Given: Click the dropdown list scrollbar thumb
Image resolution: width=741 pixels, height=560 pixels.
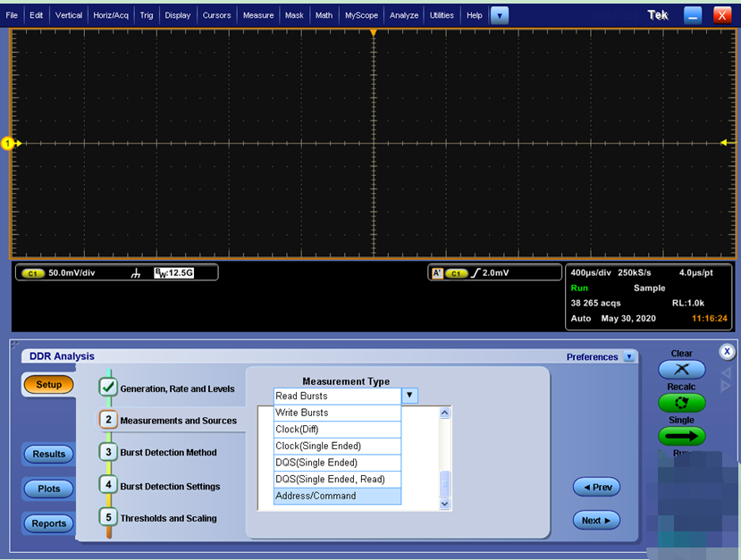Looking at the screenshot, I should tap(445, 483).
